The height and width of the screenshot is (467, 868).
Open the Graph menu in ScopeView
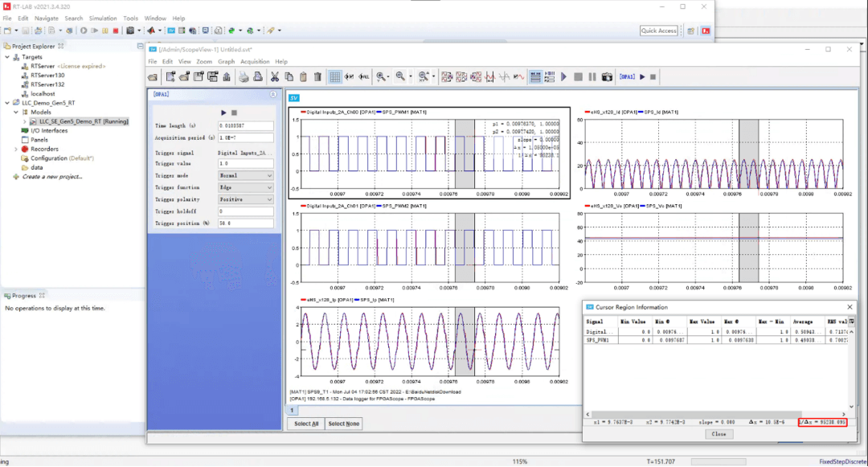[x=226, y=61]
